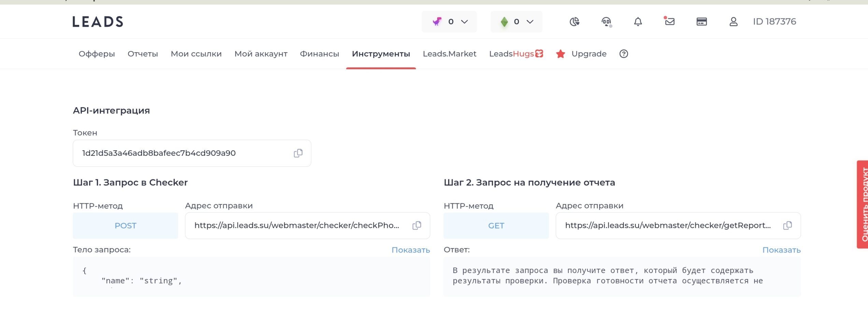Open the user profile icon
The width and height of the screenshot is (868, 315).
[x=733, y=22]
